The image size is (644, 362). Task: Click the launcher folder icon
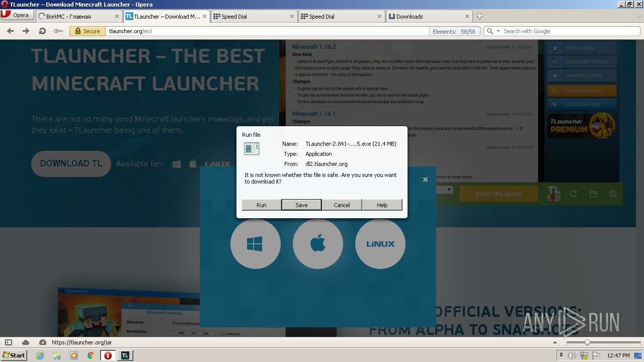593,194
